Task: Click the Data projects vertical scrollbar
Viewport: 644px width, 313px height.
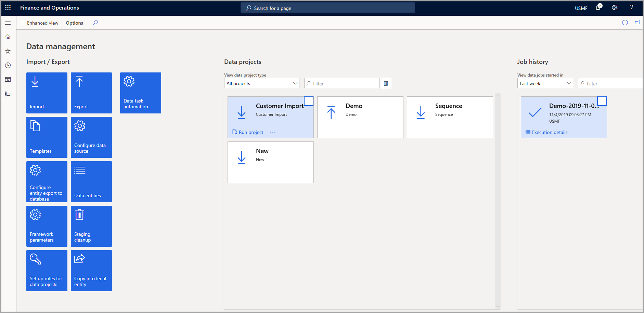Action: click(498, 201)
